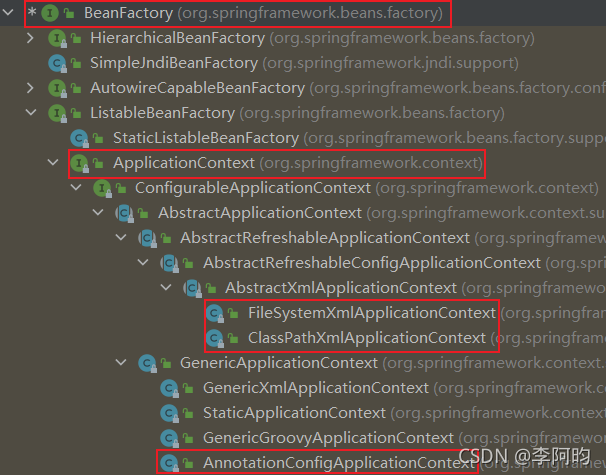Click the ApplicationContext interface icon
Viewport: 606px width, 475px height.
[80, 163]
